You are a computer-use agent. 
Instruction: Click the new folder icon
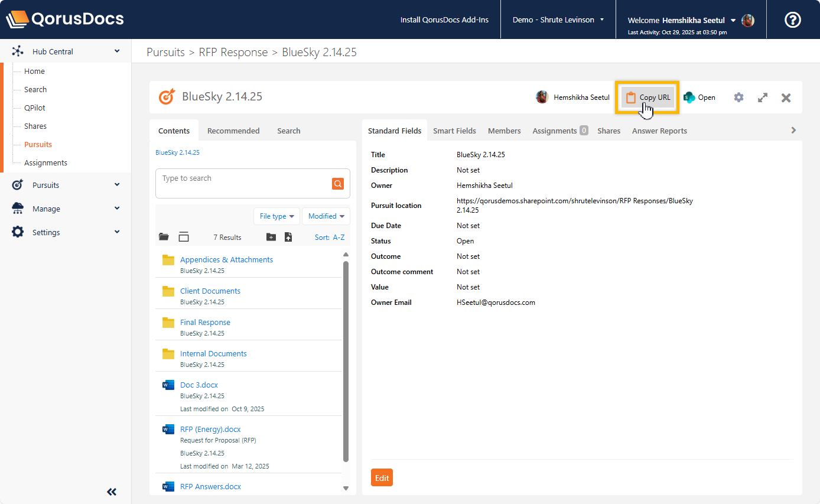pos(271,237)
